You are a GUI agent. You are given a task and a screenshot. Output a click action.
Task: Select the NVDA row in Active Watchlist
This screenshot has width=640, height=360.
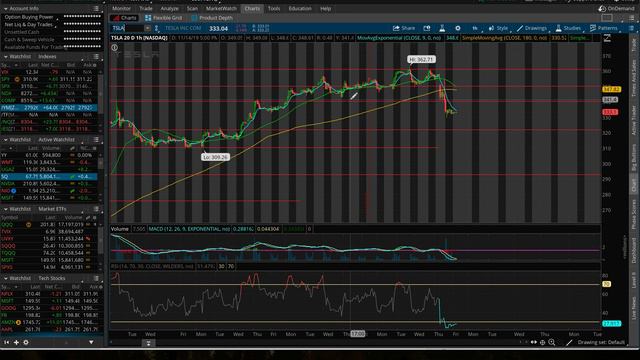pyautogui.click(x=49, y=184)
